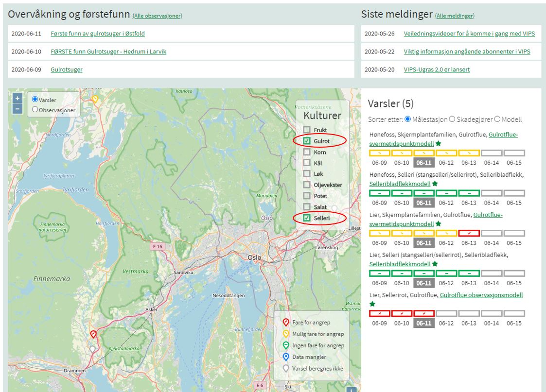Click the star beside Hønefoss Gulrotflue-svermetidspunktmodell
Image resolution: width=546 pixels, height=392 pixels.
pos(439,143)
